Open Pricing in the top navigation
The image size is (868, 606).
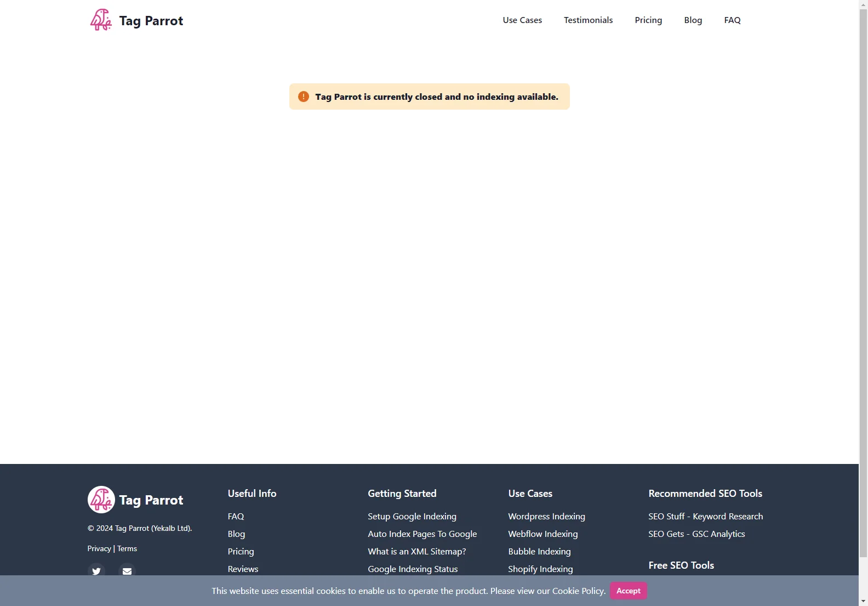[648, 20]
